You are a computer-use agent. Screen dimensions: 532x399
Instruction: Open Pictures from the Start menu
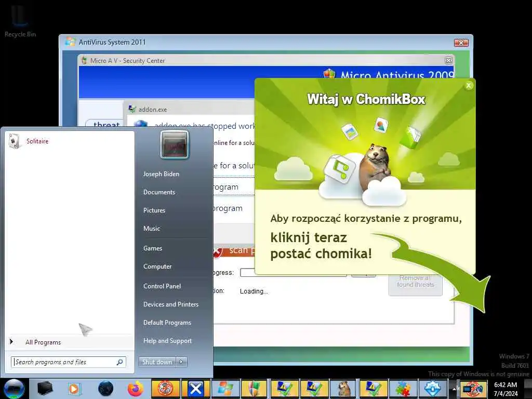tap(154, 210)
